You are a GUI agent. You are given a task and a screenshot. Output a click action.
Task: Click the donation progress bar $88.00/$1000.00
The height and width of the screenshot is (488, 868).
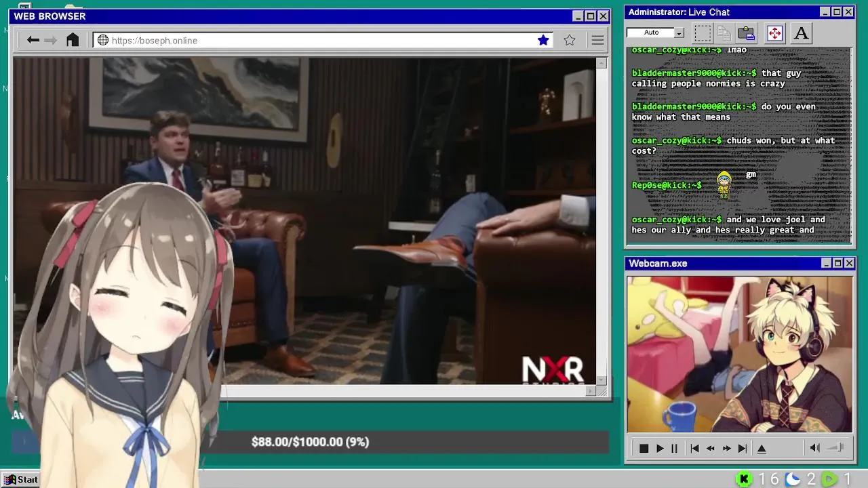tap(310, 442)
